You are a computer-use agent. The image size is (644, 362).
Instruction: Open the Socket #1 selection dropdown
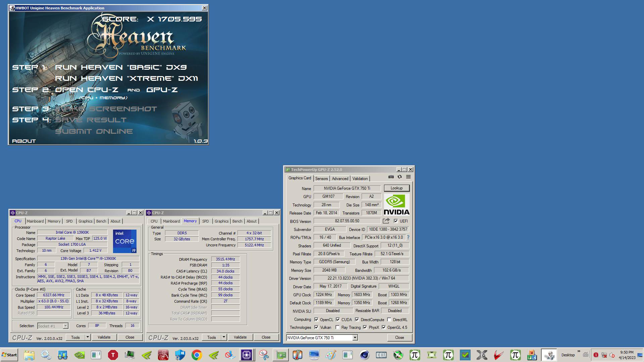tap(65, 326)
